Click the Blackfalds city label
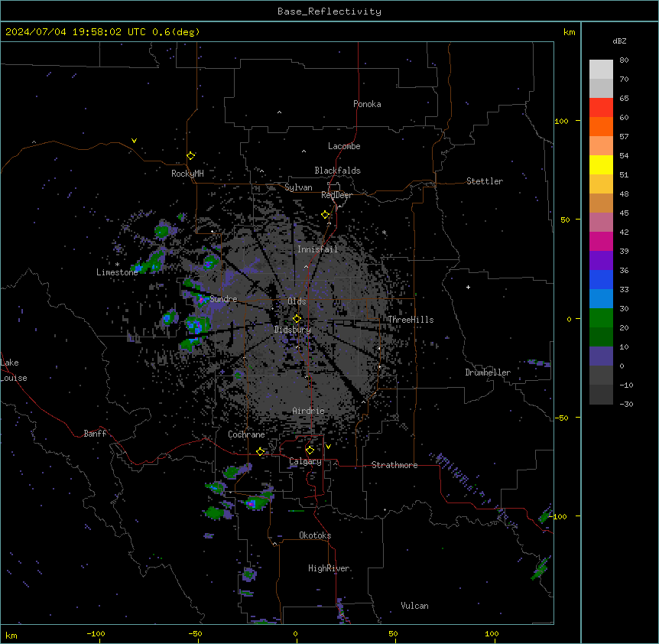 coord(337,171)
